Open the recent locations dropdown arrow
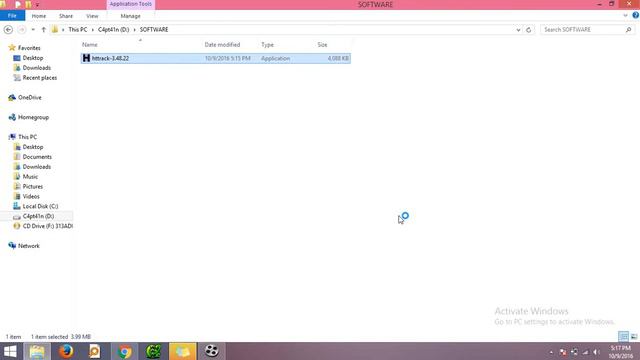The image size is (640, 360). coord(33,30)
